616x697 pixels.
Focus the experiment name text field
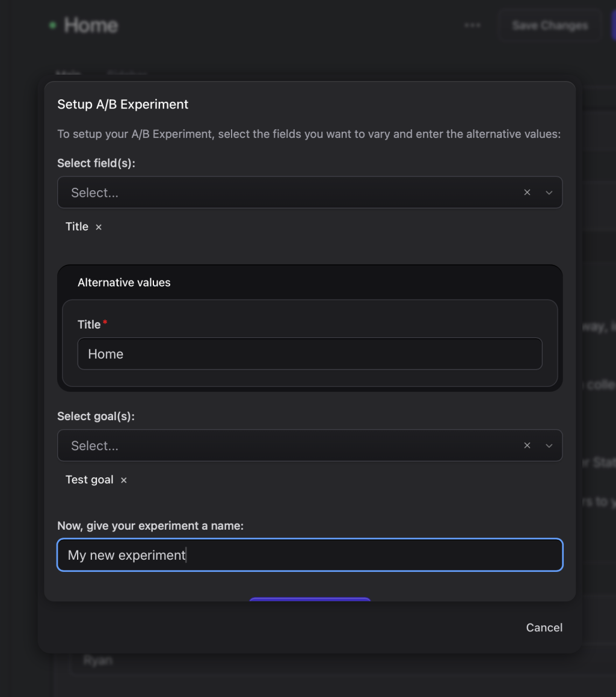(309, 555)
